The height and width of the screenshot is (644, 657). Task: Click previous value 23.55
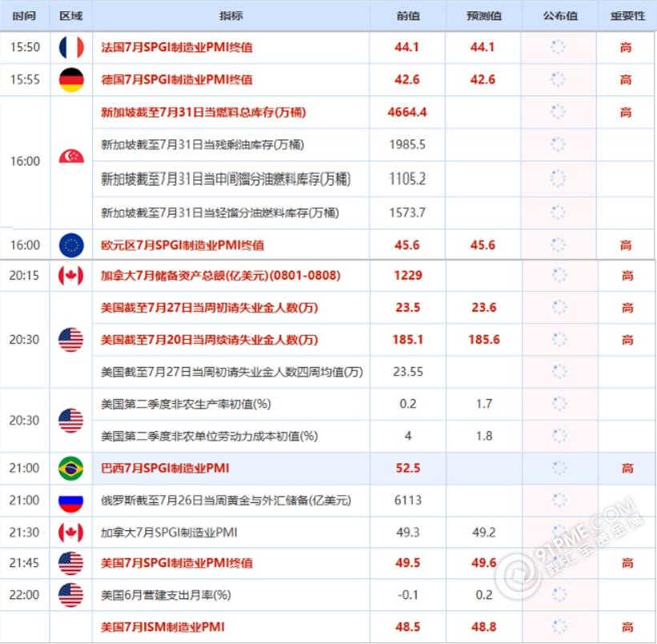pyautogui.click(x=408, y=372)
